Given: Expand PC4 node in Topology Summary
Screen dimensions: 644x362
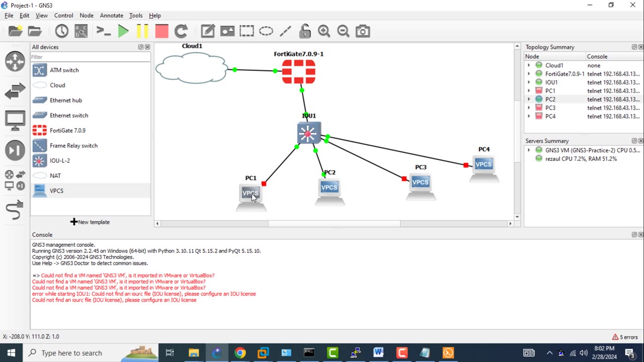Looking at the screenshot, I should pyautogui.click(x=529, y=116).
